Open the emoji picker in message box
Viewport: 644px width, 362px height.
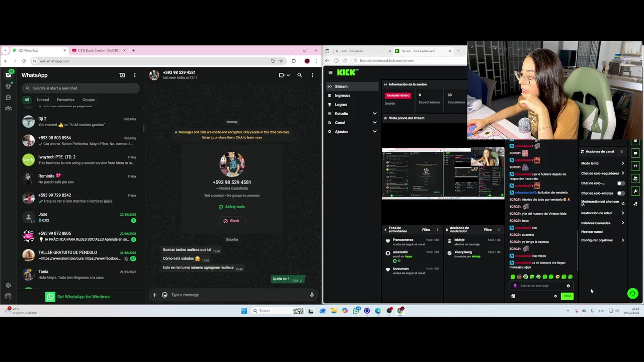click(165, 295)
